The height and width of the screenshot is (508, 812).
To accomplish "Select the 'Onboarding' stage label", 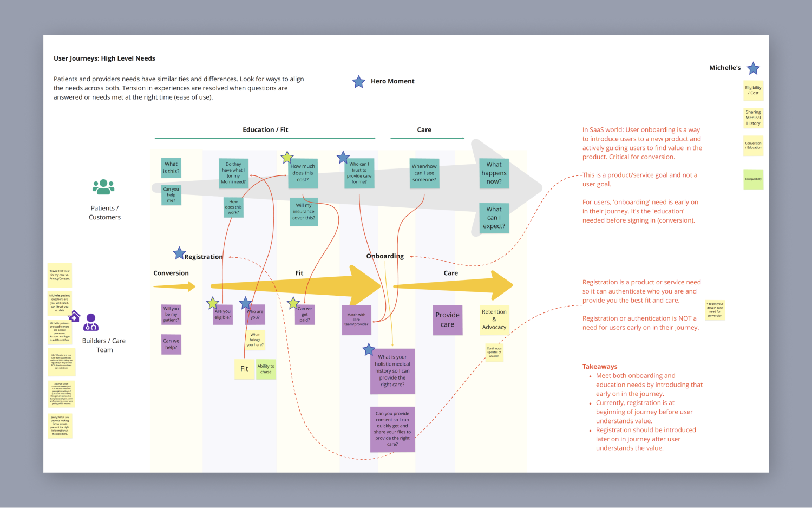I will (x=385, y=256).
